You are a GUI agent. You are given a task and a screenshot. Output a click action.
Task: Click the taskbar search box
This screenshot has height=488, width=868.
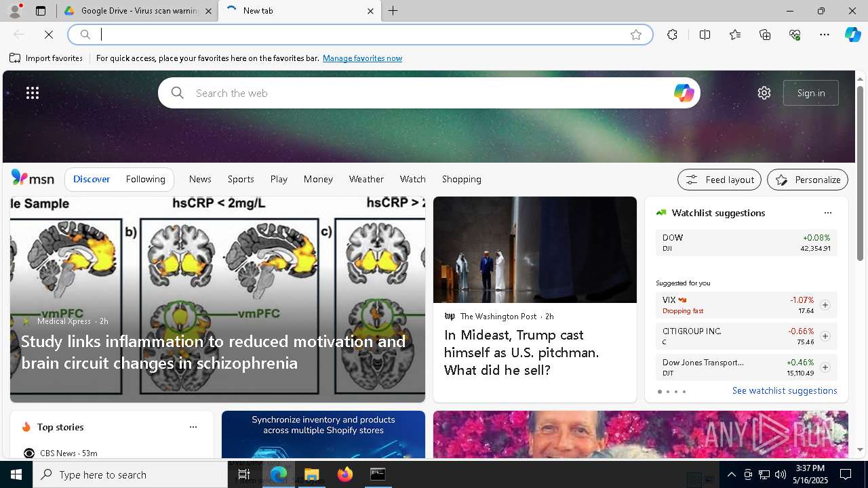130,474
